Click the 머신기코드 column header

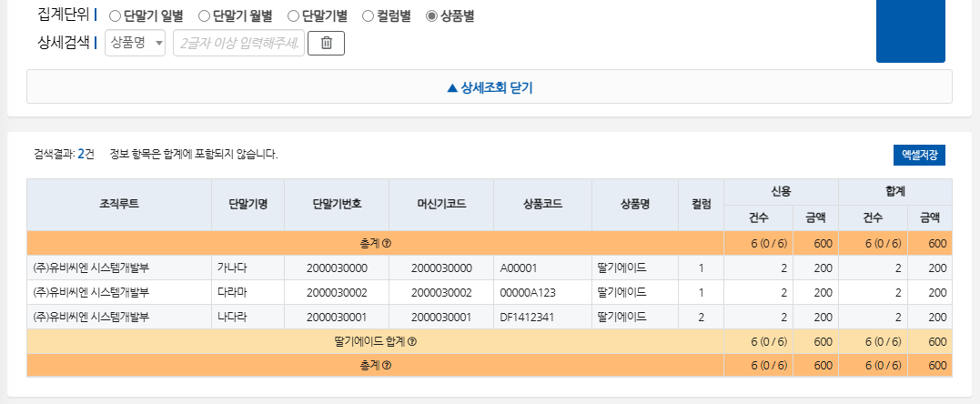(x=441, y=205)
